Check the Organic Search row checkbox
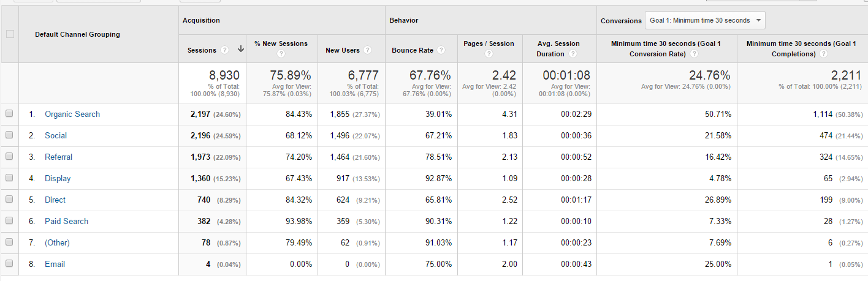The image size is (868, 281). coord(9,114)
